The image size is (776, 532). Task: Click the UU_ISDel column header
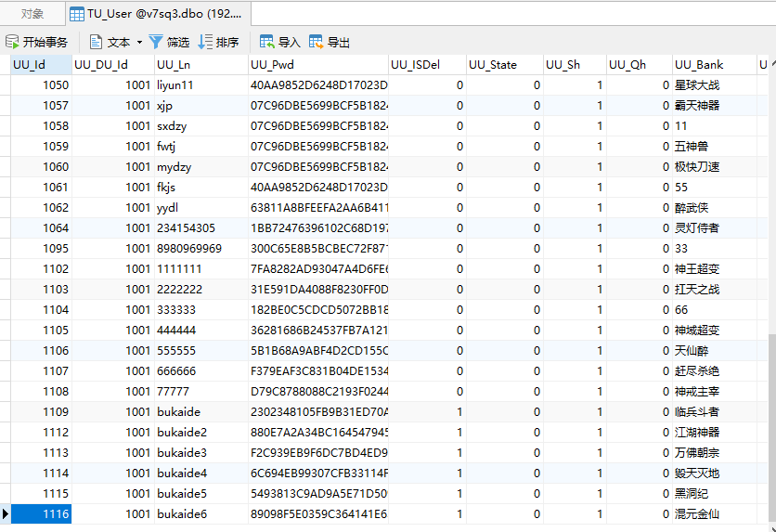pos(428,65)
